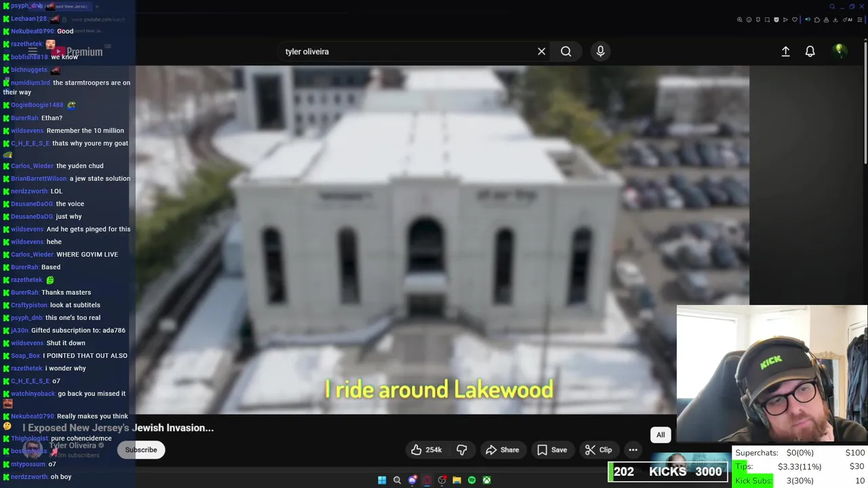Open the browser easy setup menu icon
Screen dimensions: 868x488
click(860, 20)
